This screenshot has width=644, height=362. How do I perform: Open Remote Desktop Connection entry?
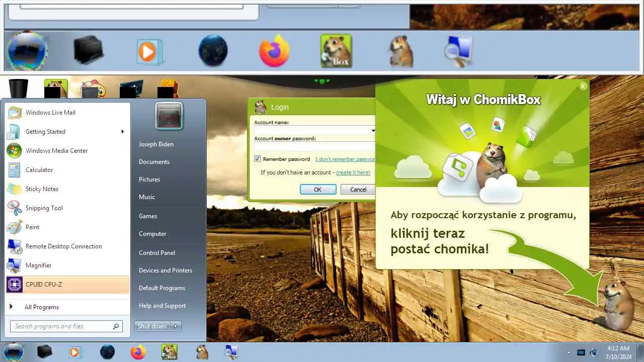pos(67,246)
